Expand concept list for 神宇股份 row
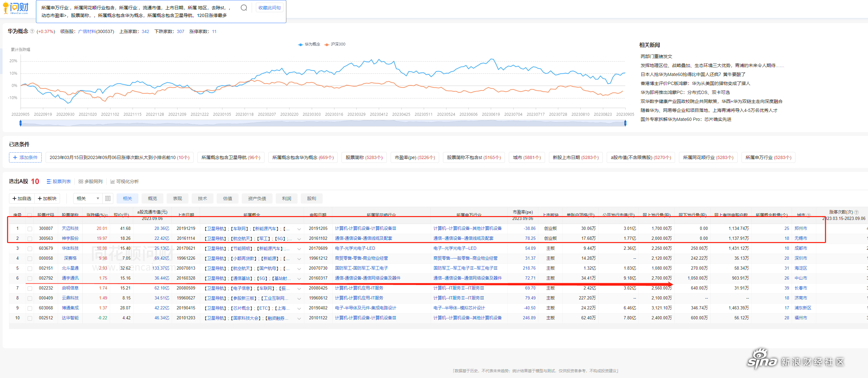Image resolution: width=868 pixels, height=378 pixels. point(299,239)
